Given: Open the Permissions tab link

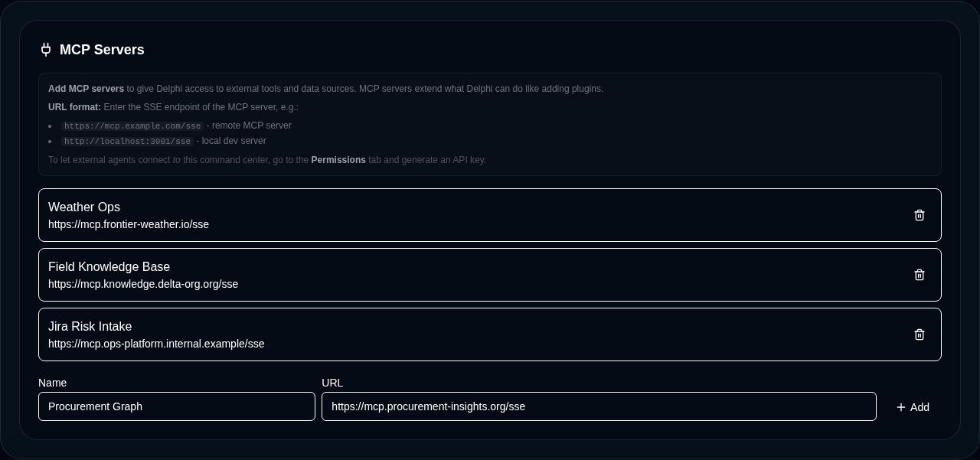Looking at the screenshot, I should pyautogui.click(x=338, y=160).
